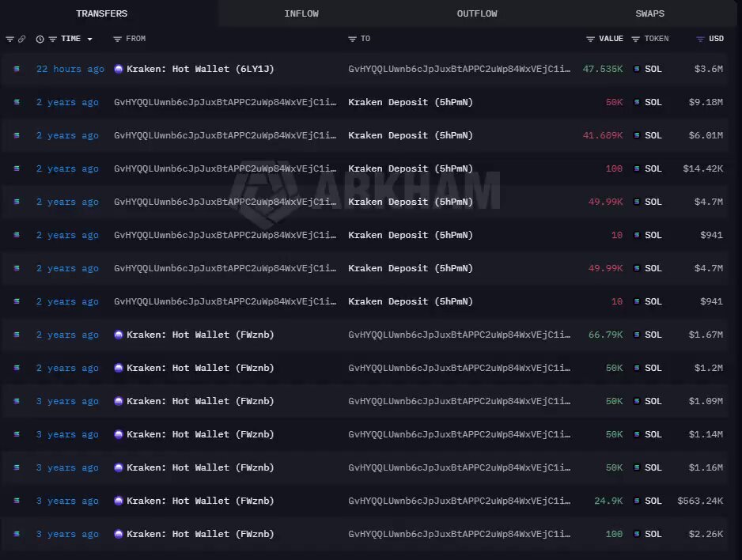Open the "22 hours ago" transaction link
This screenshot has width=742, height=560.
tap(70, 69)
